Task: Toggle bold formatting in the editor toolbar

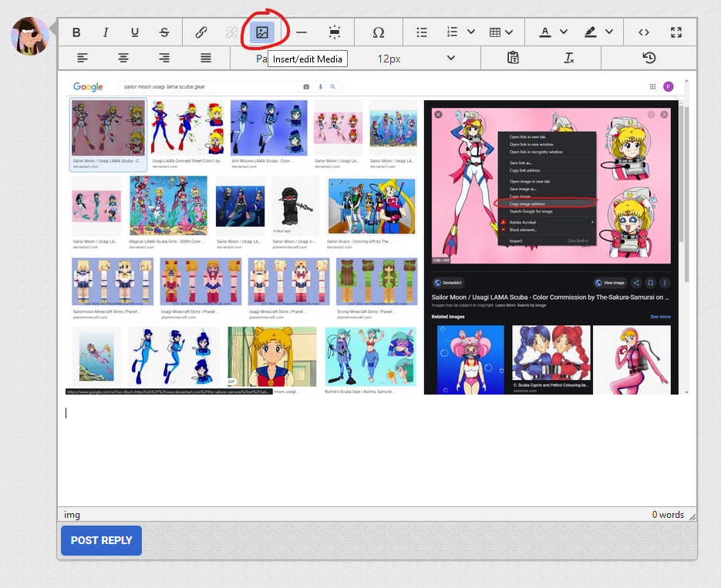Action: pyautogui.click(x=76, y=32)
